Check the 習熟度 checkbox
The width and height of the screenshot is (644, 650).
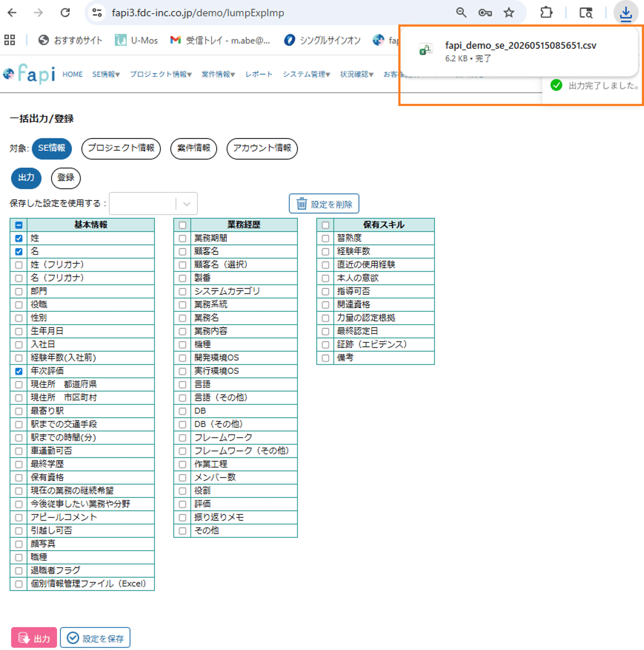pos(325,238)
